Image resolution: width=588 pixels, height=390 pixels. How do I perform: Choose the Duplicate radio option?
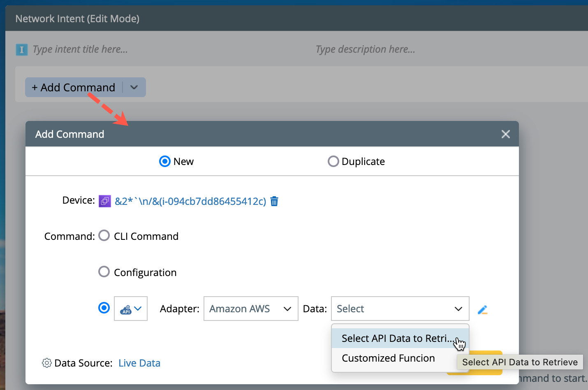click(x=333, y=161)
